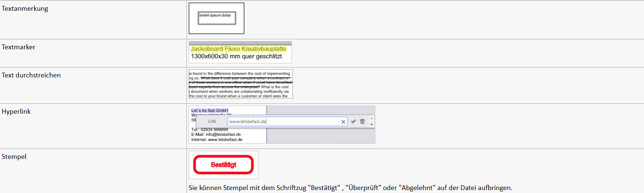The width and height of the screenshot is (644, 193).
Task: Click the Textanmerkung row label
Action: coord(25,9)
